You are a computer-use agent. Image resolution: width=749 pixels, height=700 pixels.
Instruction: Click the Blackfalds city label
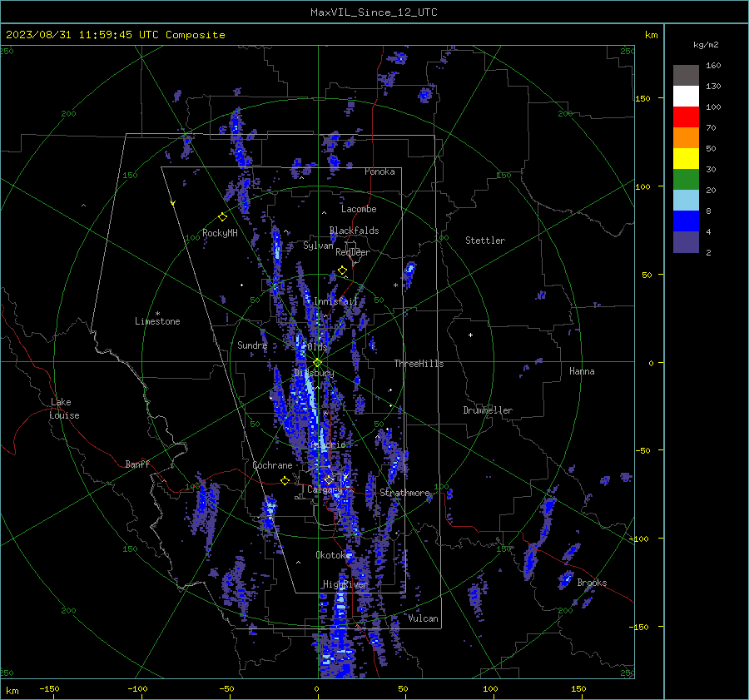pyautogui.click(x=354, y=231)
